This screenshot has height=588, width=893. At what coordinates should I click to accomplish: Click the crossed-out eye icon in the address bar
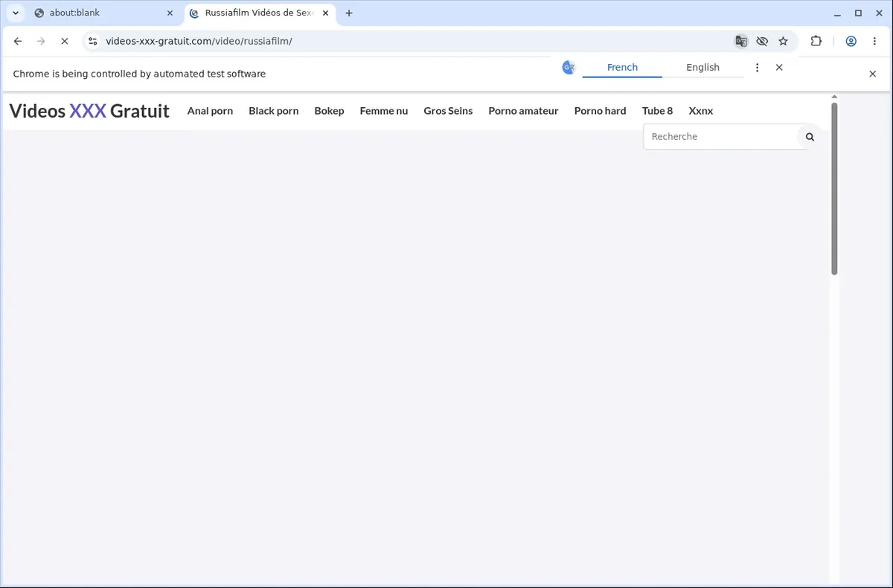pyautogui.click(x=761, y=42)
